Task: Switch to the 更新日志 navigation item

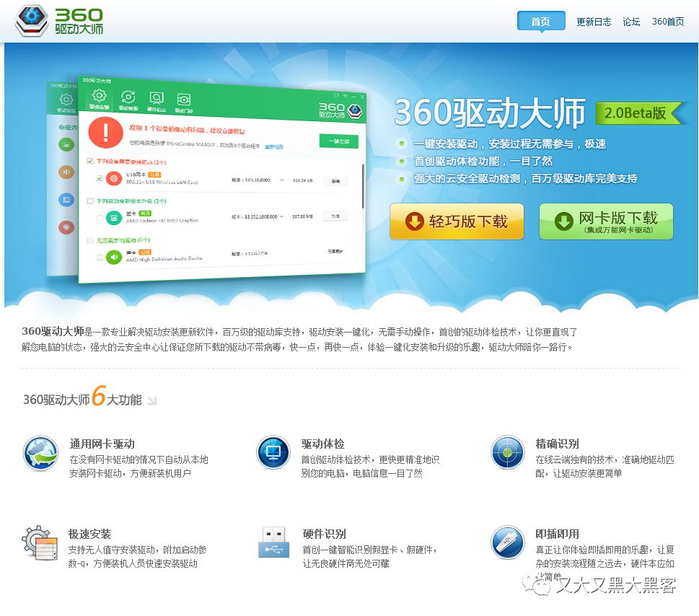Action: click(x=593, y=22)
